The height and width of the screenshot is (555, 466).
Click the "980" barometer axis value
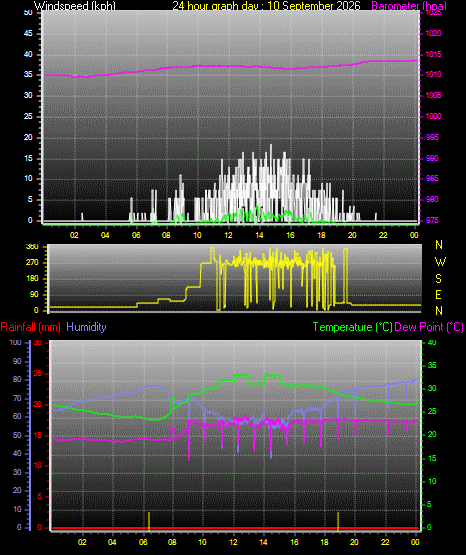pyautogui.click(x=432, y=199)
